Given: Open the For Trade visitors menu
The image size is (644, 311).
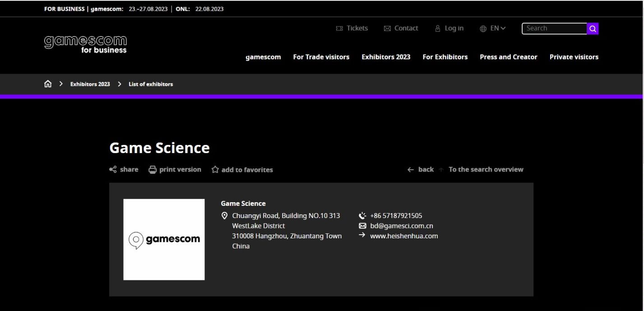Looking at the screenshot, I should tap(321, 57).
